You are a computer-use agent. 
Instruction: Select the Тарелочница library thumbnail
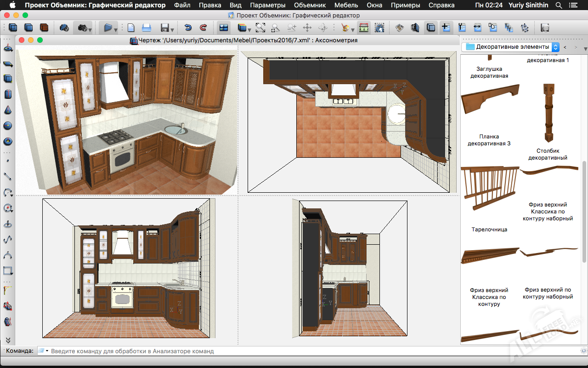click(x=489, y=190)
